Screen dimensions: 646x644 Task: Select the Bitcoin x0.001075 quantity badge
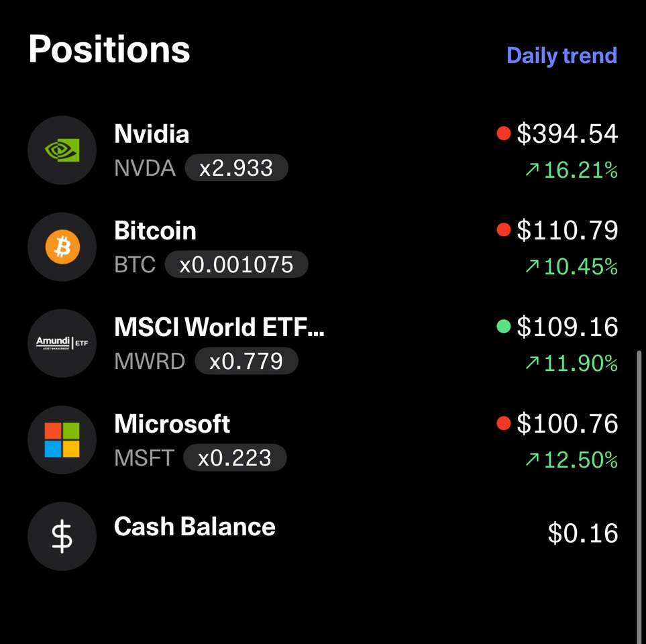coord(236,264)
